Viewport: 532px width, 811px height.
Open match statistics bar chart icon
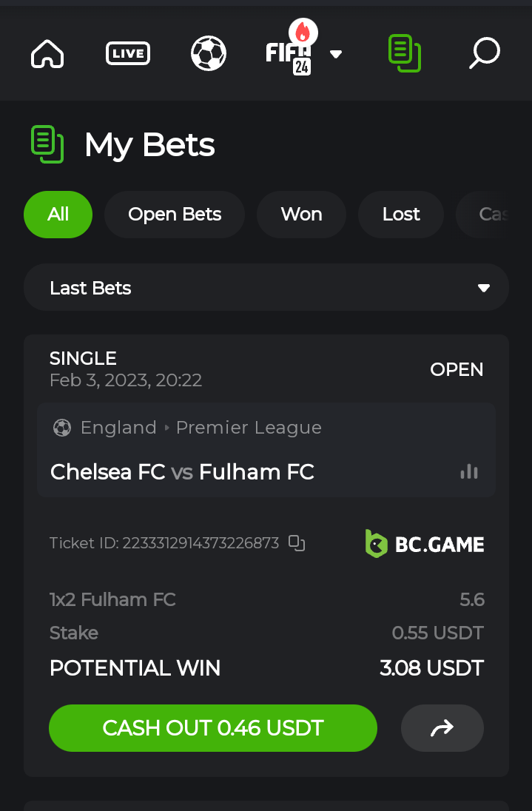469,471
